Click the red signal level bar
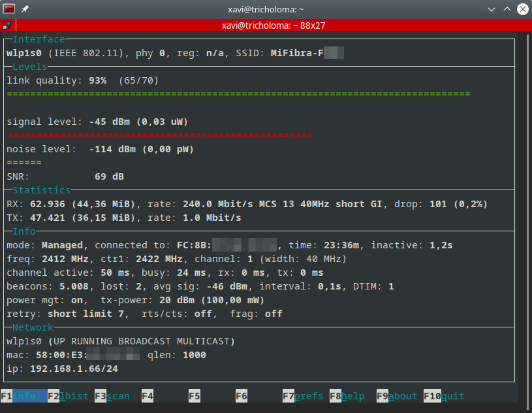 (159, 135)
